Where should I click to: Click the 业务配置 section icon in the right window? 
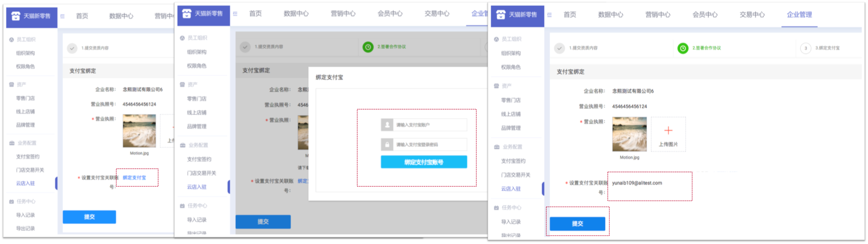point(497,147)
